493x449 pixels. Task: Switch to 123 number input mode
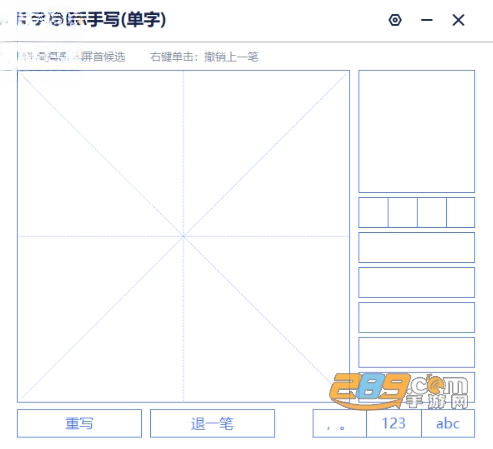(394, 423)
